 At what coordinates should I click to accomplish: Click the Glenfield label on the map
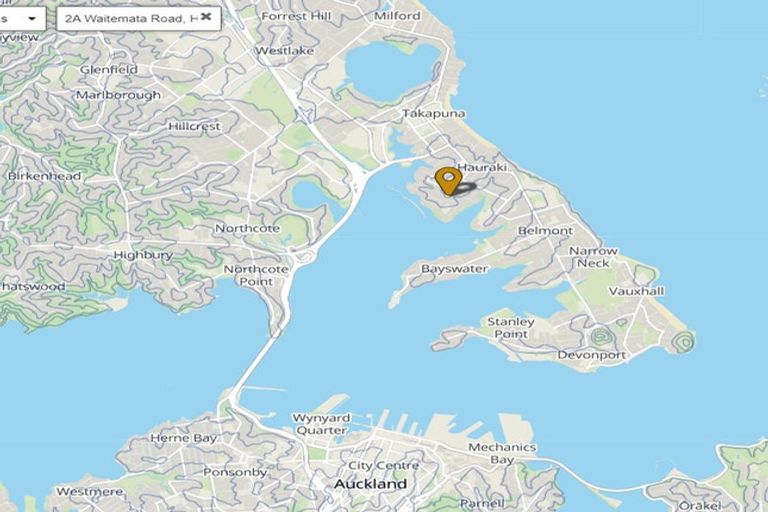pos(108,70)
